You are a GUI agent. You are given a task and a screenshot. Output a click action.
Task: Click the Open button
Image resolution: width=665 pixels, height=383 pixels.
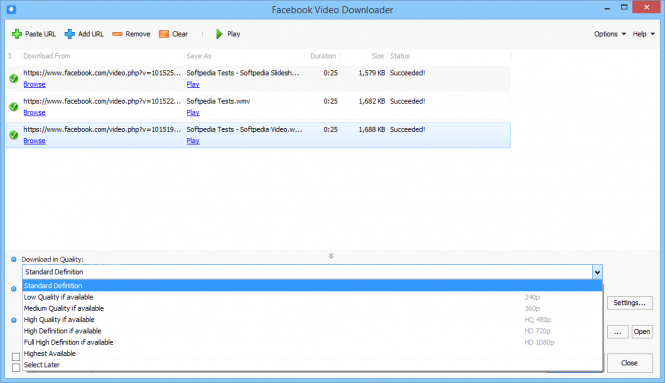click(642, 332)
